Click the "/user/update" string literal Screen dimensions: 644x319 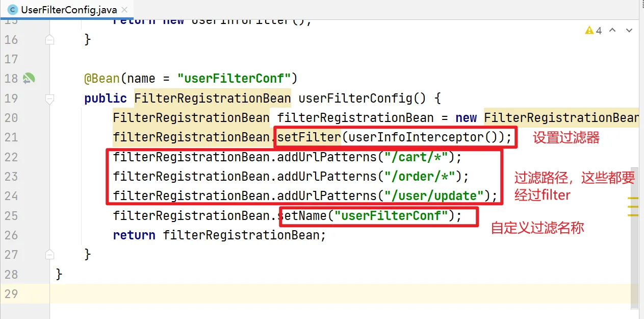(434, 195)
